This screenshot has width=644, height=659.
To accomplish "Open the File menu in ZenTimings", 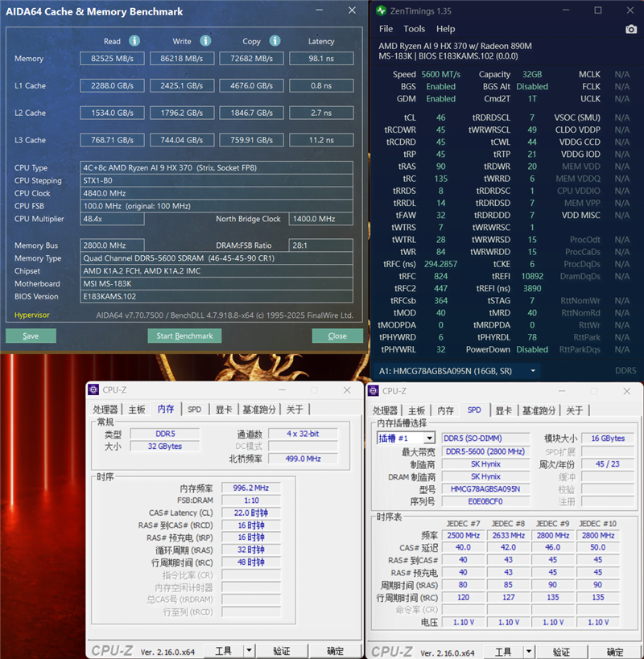I will (386, 29).
